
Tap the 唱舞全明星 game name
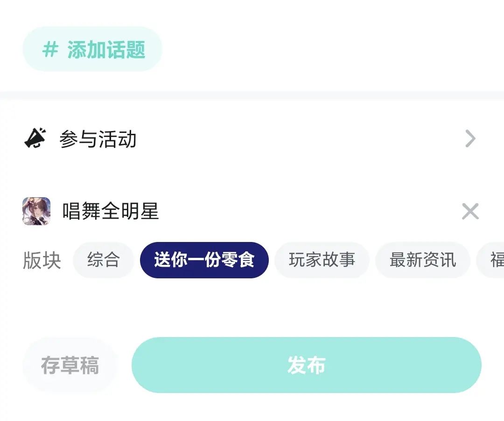click(x=111, y=212)
